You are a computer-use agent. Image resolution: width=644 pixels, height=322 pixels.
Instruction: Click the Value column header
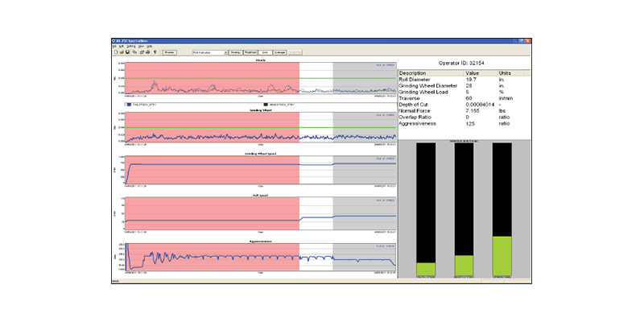click(x=481, y=73)
